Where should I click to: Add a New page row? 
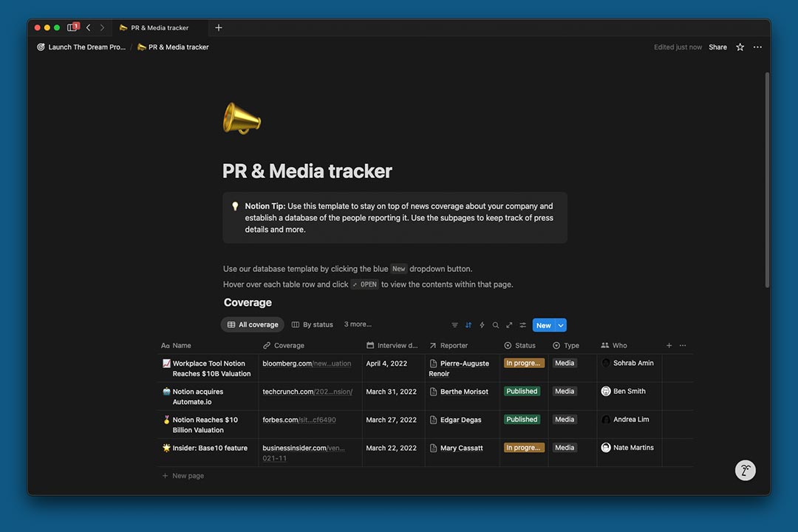(x=183, y=476)
